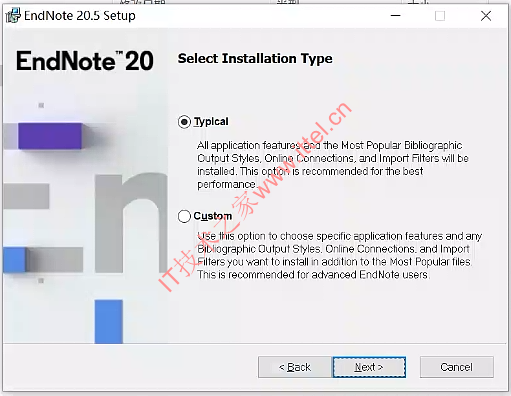Click the 'Custom' option label text
The image size is (511, 396).
[x=213, y=216]
